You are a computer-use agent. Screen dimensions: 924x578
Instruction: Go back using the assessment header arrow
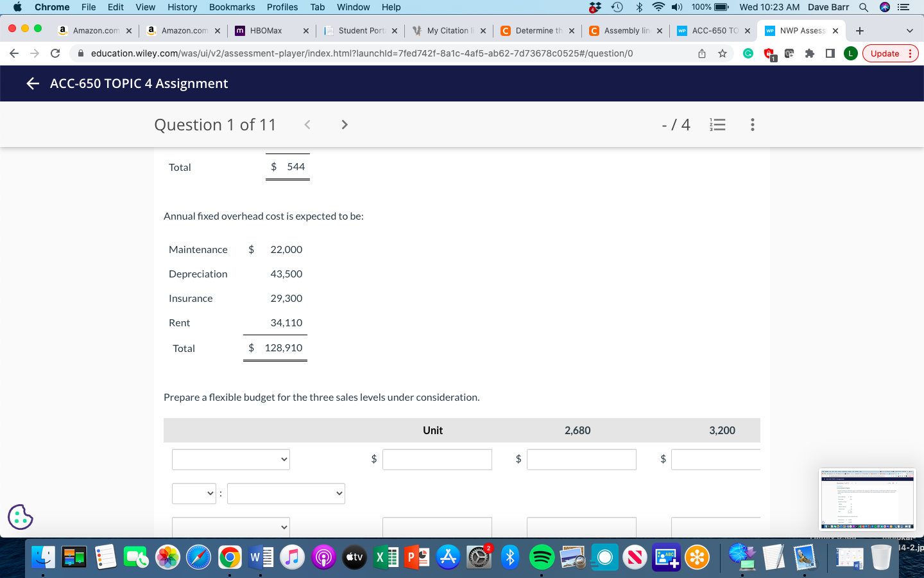[32, 83]
